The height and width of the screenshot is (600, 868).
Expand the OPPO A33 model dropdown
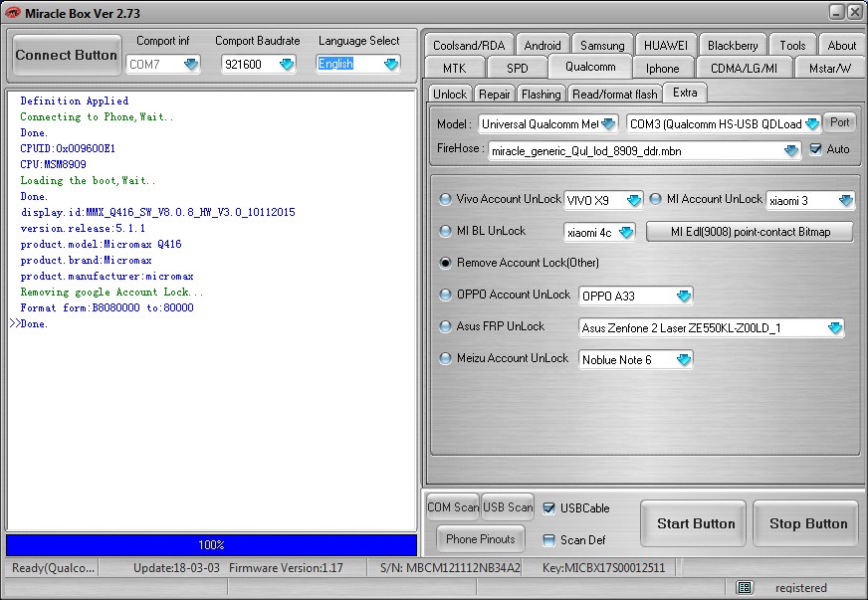[x=684, y=297]
